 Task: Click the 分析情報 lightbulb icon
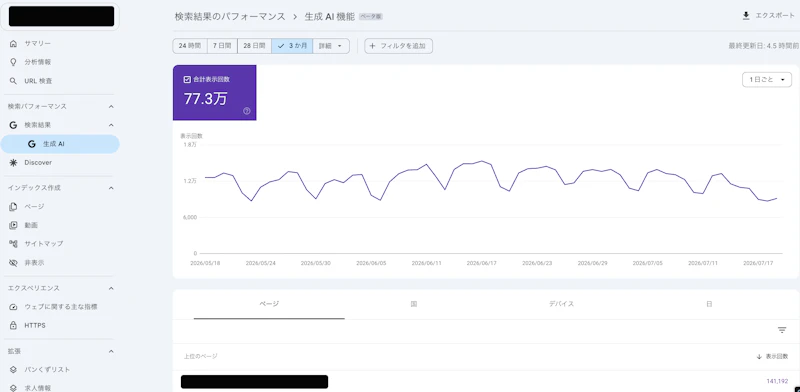[13, 62]
